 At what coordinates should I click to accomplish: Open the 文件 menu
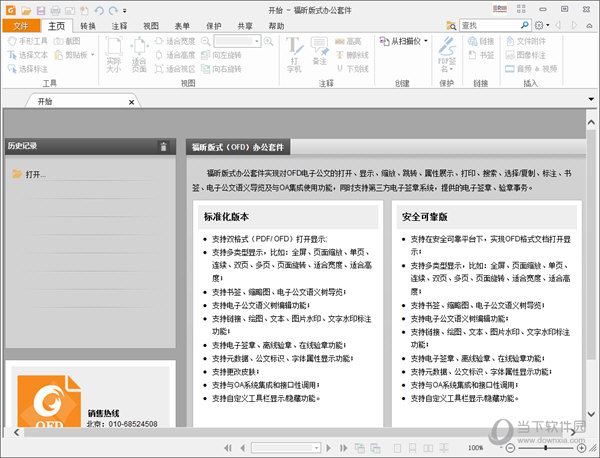(x=21, y=26)
